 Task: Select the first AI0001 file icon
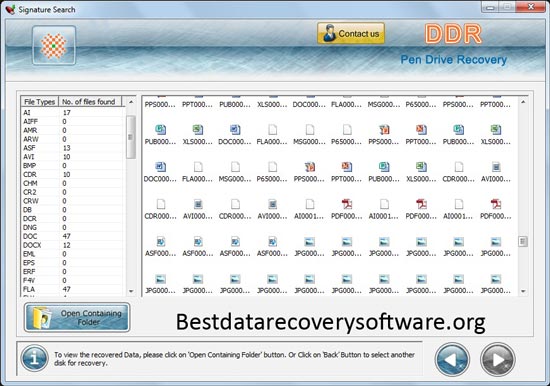(309, 204)
